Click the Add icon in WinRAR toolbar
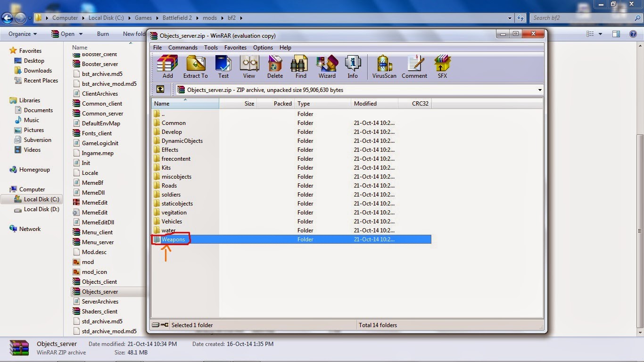 (x=167, y=66)
